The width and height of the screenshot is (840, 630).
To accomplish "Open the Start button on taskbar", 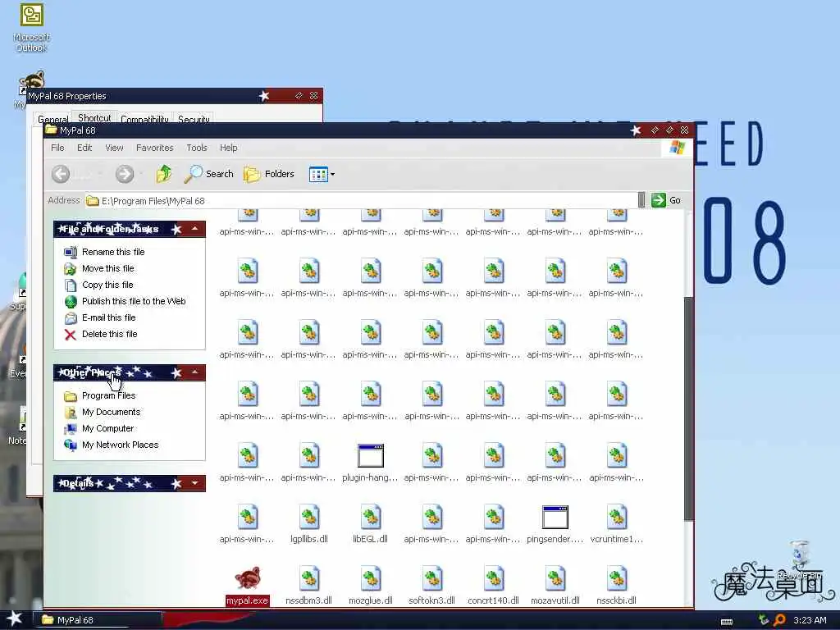I will [x=14, y=619].
